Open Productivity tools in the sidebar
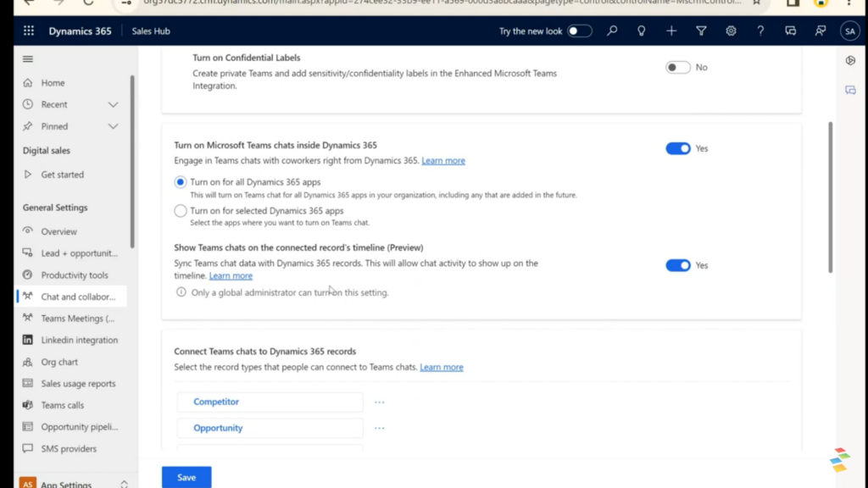Viewport: 868px width, 488px height. pyautogui.click(x=75, y=275)
